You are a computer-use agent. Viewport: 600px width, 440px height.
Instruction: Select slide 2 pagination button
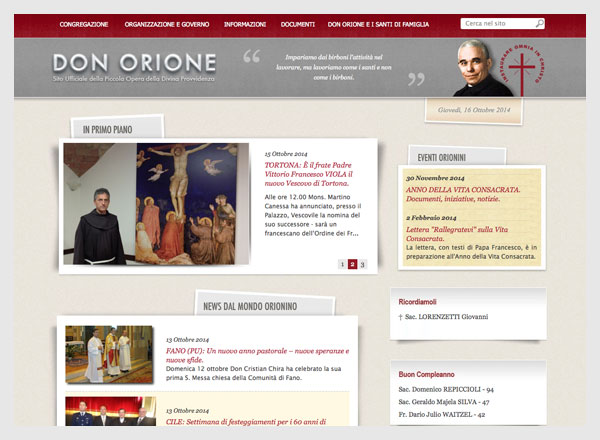coord(352,264)
